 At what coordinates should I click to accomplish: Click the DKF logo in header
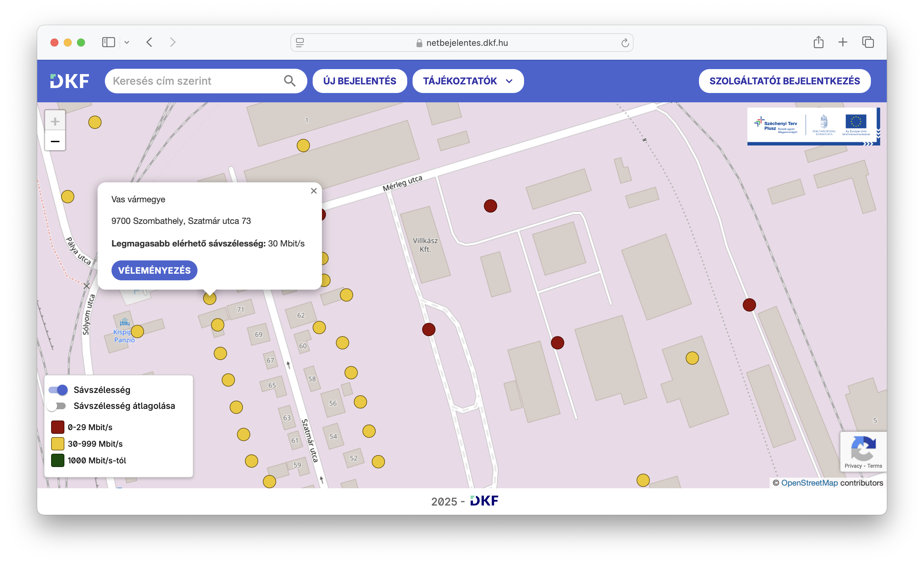[x=70, y=81]
